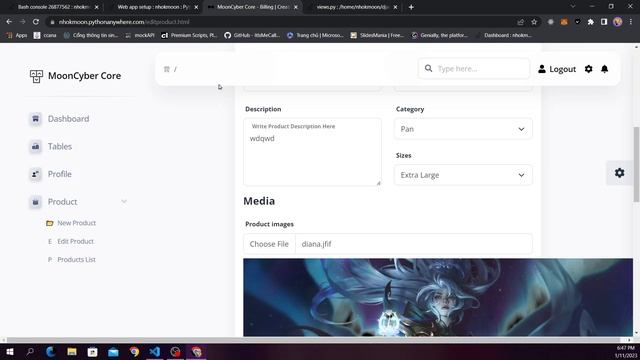The height and width of the screenshot is (360, 640).
Task: Reload the current page
Action: (36, 22)
